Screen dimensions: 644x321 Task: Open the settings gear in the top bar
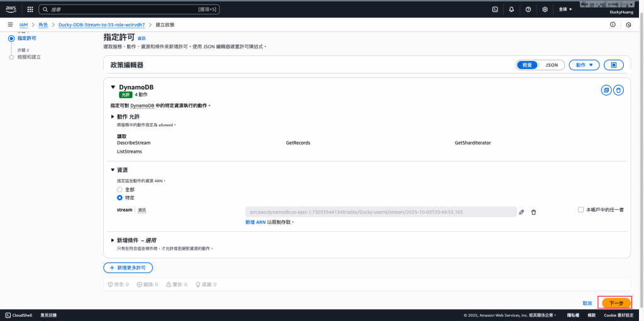545,9
